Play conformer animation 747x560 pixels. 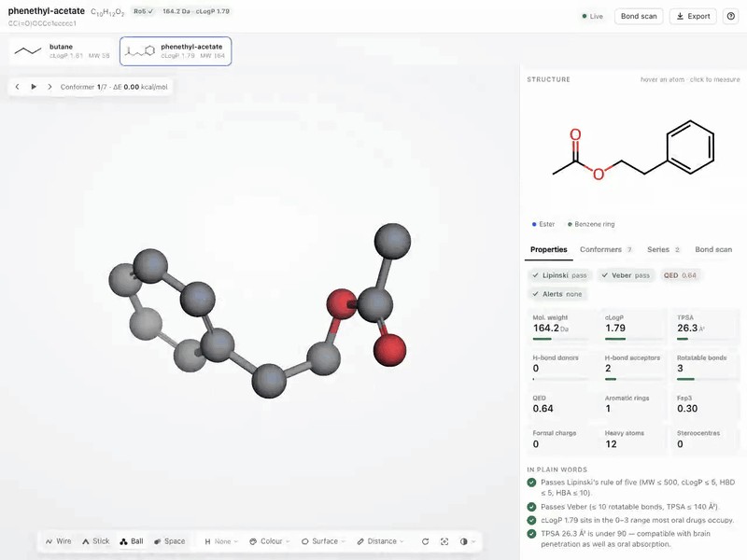click(34, 87)
